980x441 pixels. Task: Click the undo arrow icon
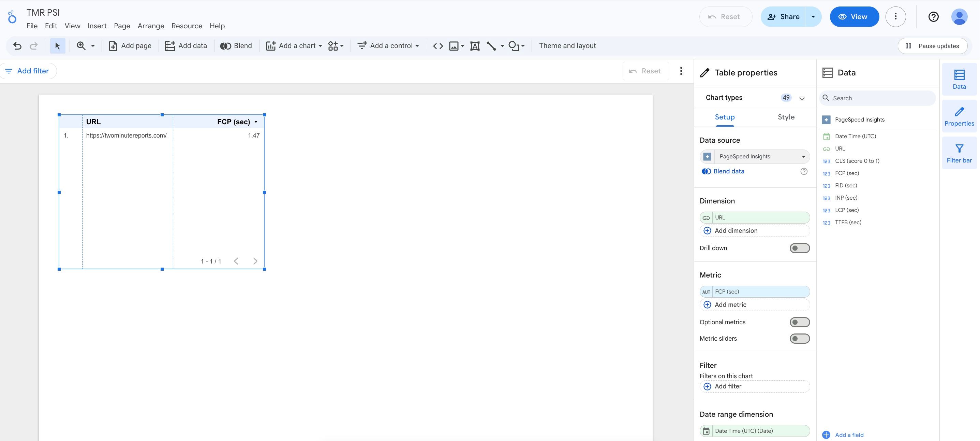click(x=17, y=46)
